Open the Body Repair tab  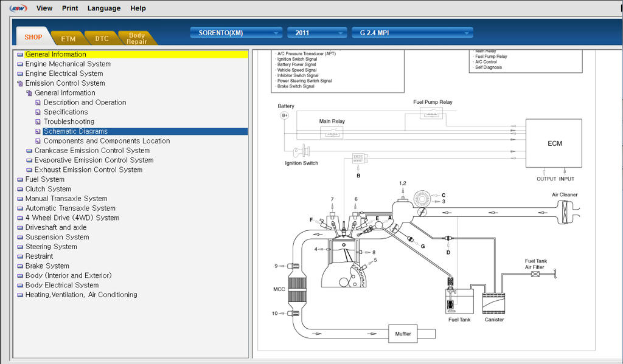[137, 38]
